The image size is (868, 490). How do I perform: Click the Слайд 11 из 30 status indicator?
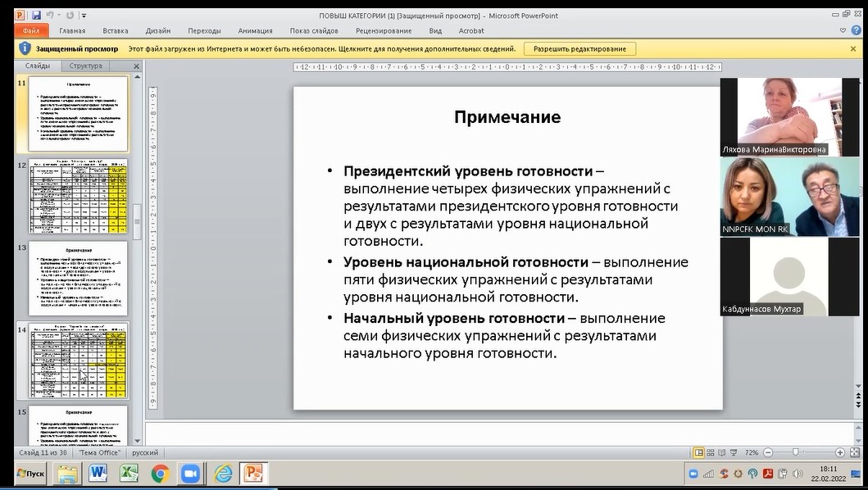(43, 452)
